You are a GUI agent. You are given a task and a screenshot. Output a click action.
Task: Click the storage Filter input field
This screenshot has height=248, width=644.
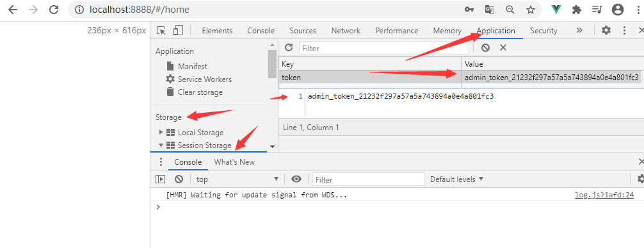coord(383,48)
